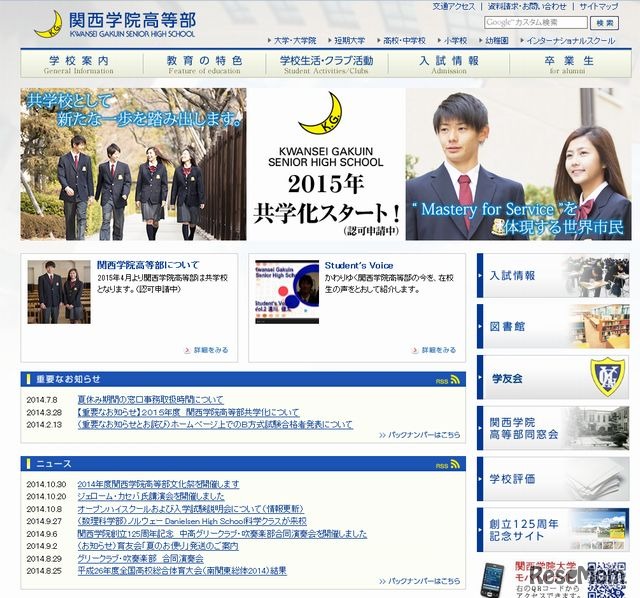The height and width of the screenshot is (598, 640).
Task: Open RSS feed for 重要なお知らせ
Action: point(448,380)
